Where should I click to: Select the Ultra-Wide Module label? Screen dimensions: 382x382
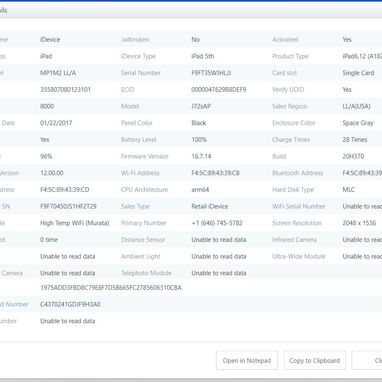[x=299, y=256]
